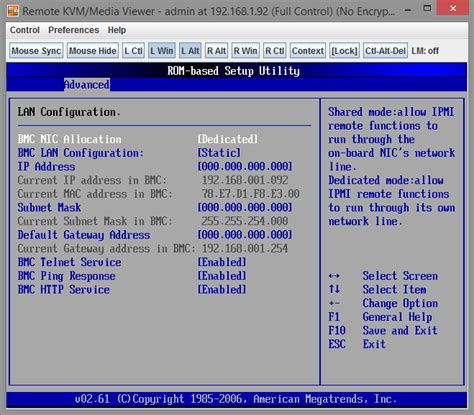Change BMC HTTP Service [Enabled] value
The height and width of the screenshot is (415, 474).
(222, 290)
